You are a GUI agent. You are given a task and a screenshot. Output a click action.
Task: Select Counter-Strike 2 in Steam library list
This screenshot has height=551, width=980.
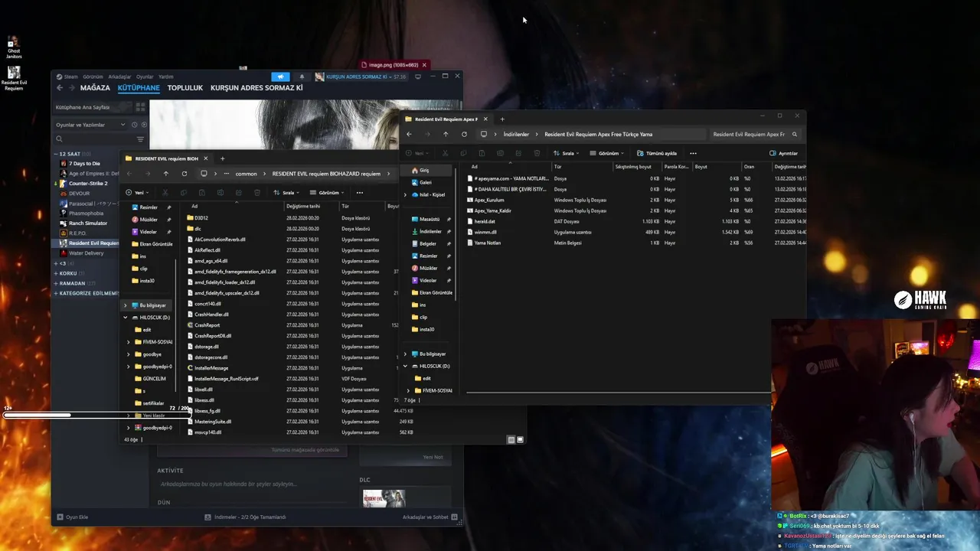click(88, 184)
